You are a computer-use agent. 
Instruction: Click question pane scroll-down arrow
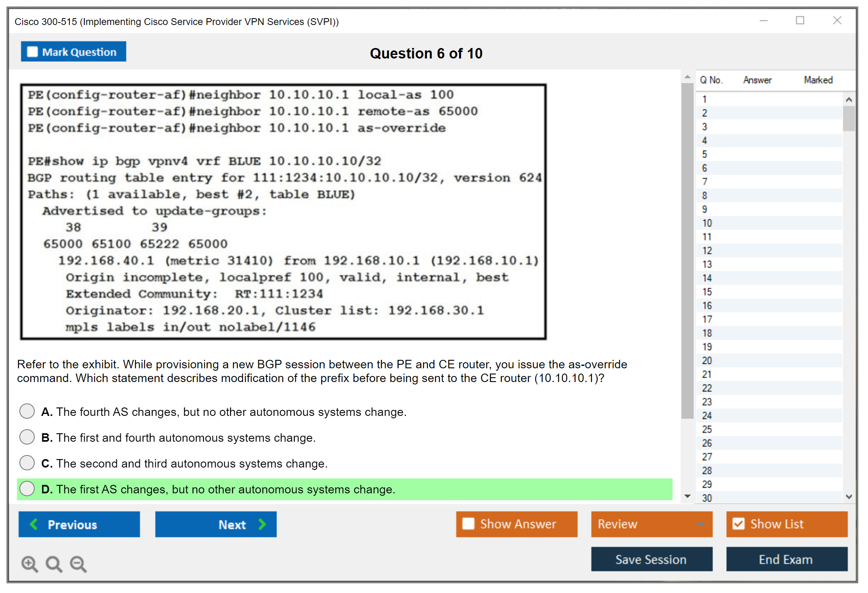688,496
